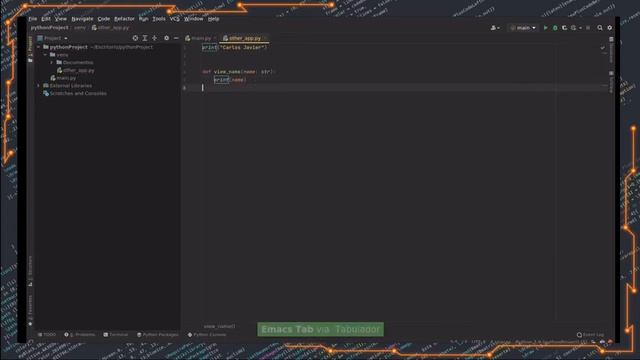Open the Run menu
Viewport: 640px width, 360px height.
[x=143, y=19]
